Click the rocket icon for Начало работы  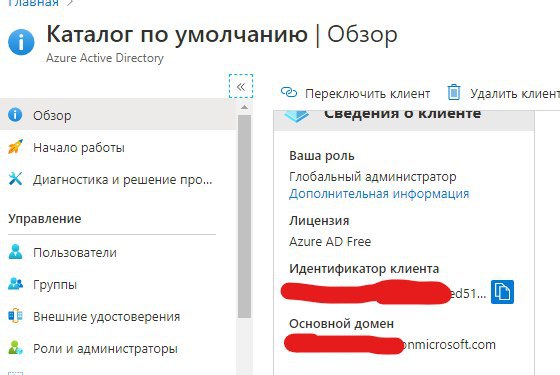[x=15, y=147]
